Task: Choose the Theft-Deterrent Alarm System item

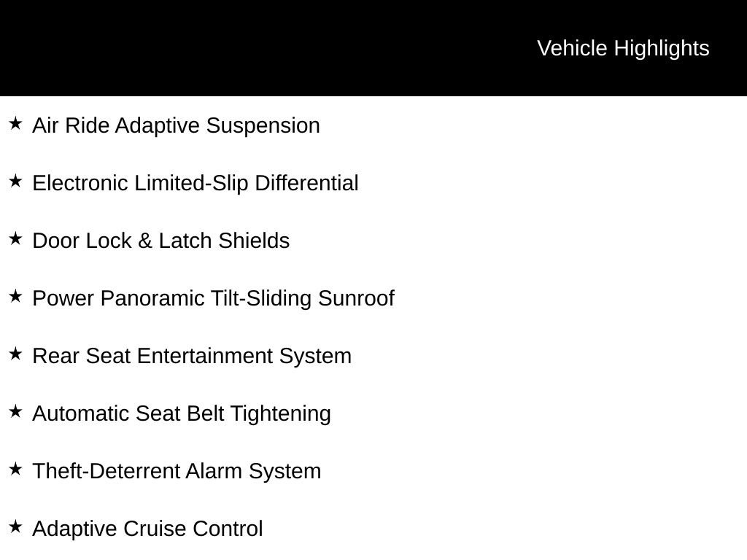Action: pyautogui.click(x=177, y=472)
